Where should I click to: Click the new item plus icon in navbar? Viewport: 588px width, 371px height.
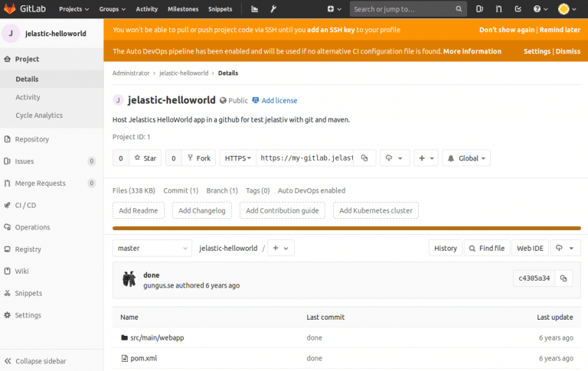[334, 9]
